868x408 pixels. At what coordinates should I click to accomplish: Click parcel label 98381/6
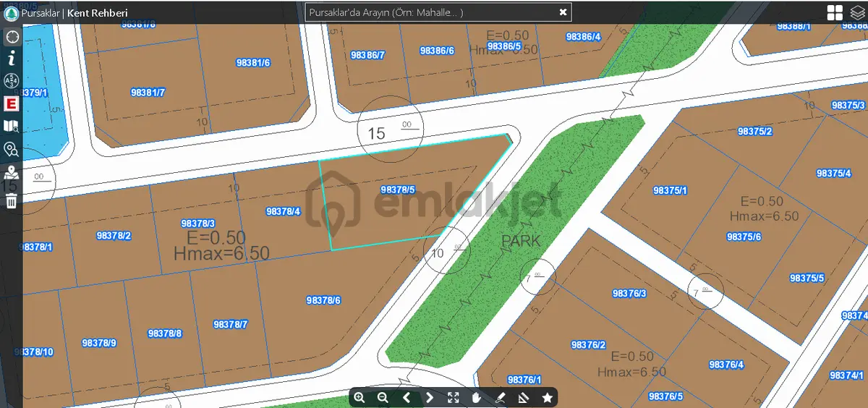click(x=253, y=63)
